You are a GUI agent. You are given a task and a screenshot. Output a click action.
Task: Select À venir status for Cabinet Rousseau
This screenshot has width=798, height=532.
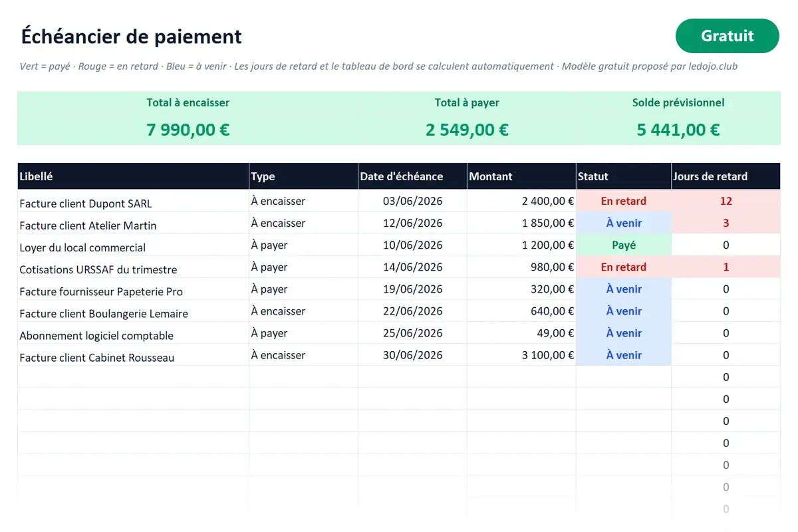(x=624, y=354)
